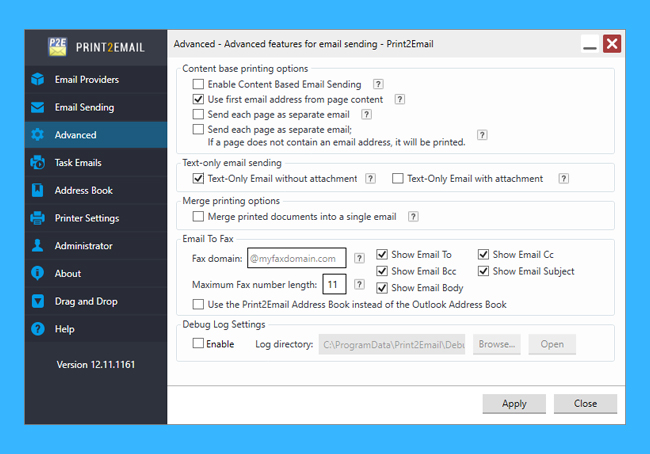650x454 pixels.
Task: Uncheck Show Email To
Action: point(382,254)
